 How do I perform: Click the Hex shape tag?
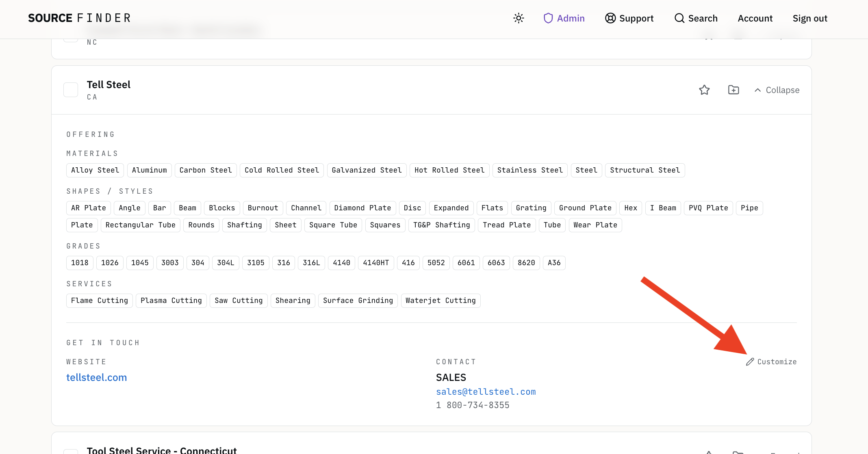point(631,208)
